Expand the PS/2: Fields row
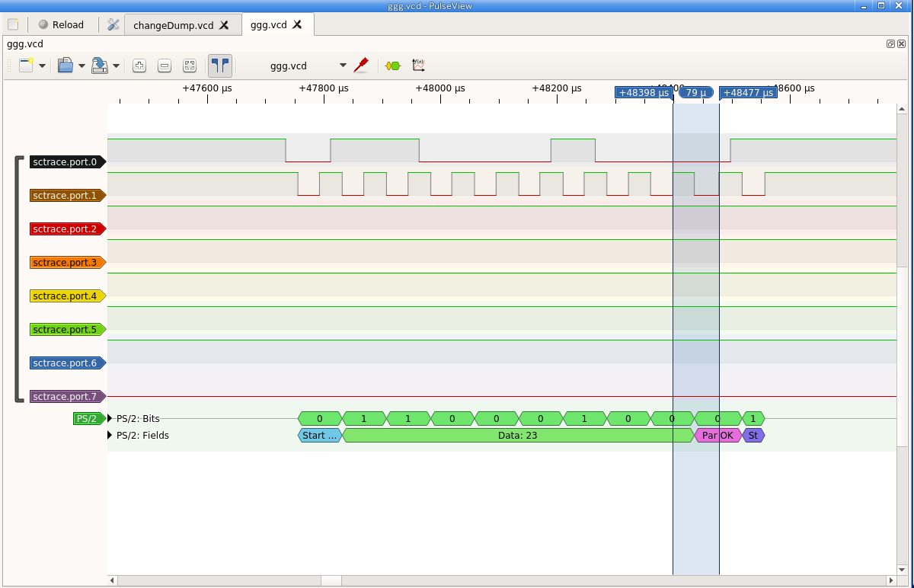 tap(109, 435)
